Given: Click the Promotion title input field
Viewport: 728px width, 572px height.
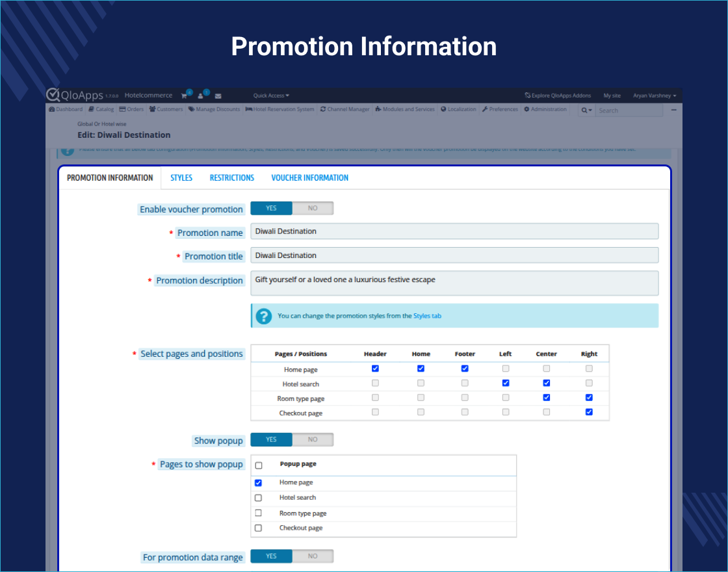Looking at the screenshot, I should click(454, 255).
